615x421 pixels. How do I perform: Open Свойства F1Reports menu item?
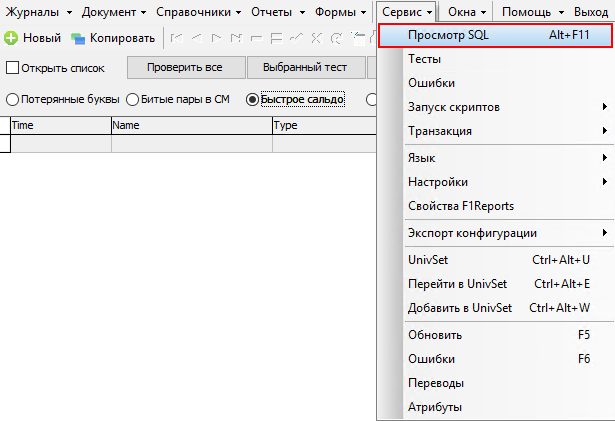[508, 206]
